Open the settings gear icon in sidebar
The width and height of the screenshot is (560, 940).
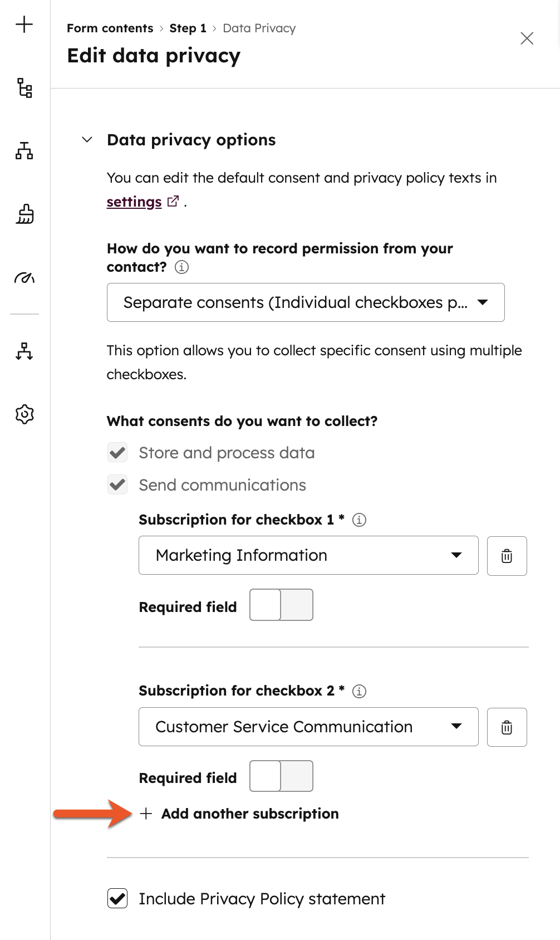point(24,414)
